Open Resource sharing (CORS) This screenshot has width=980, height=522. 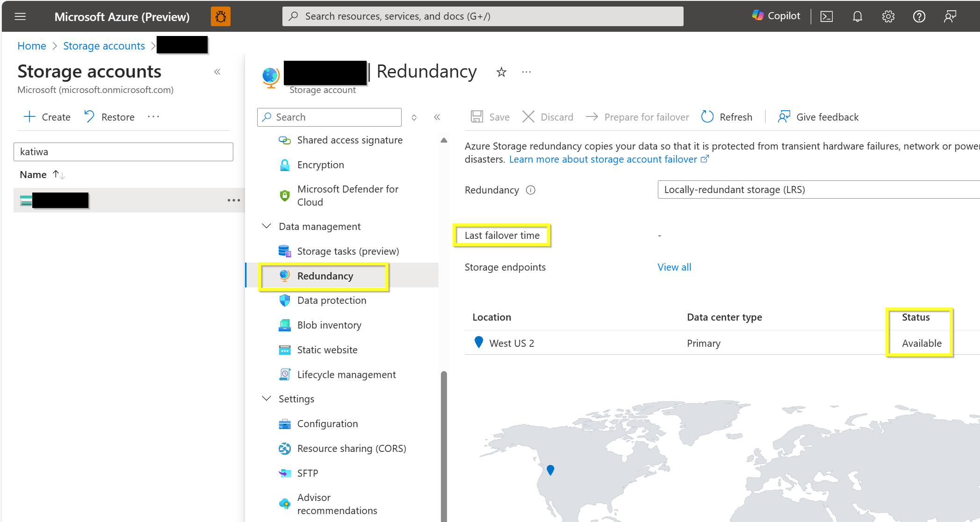click(352, 449)
